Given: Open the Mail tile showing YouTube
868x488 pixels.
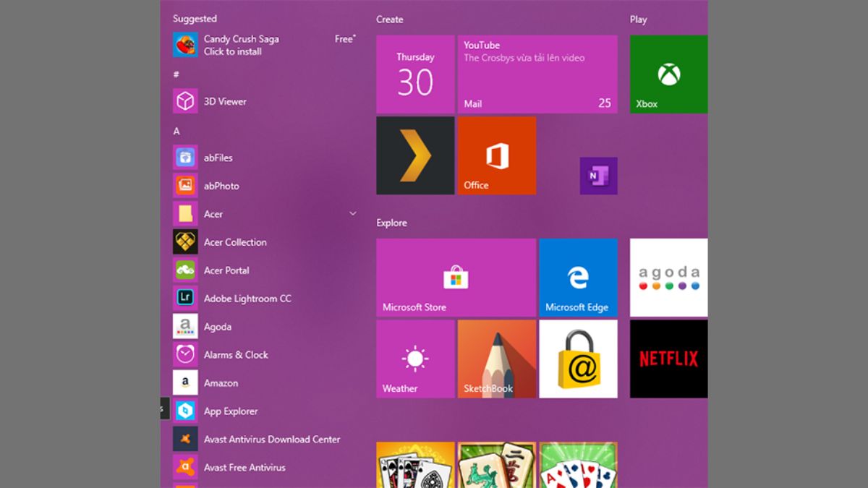Looking at the screenshot, I should 537,74.
